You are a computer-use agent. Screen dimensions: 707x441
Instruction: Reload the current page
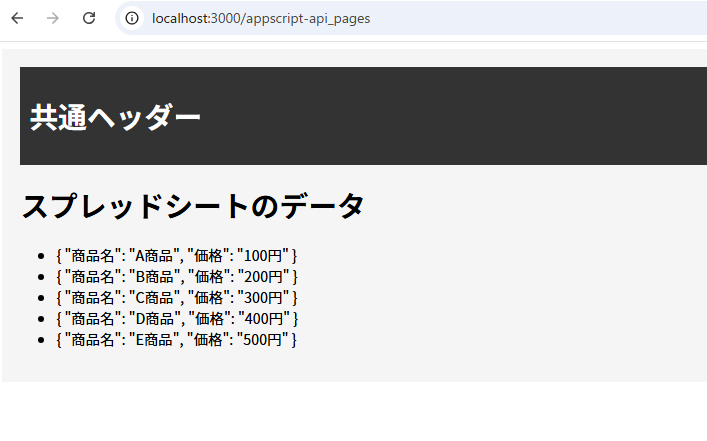(89, 18)
